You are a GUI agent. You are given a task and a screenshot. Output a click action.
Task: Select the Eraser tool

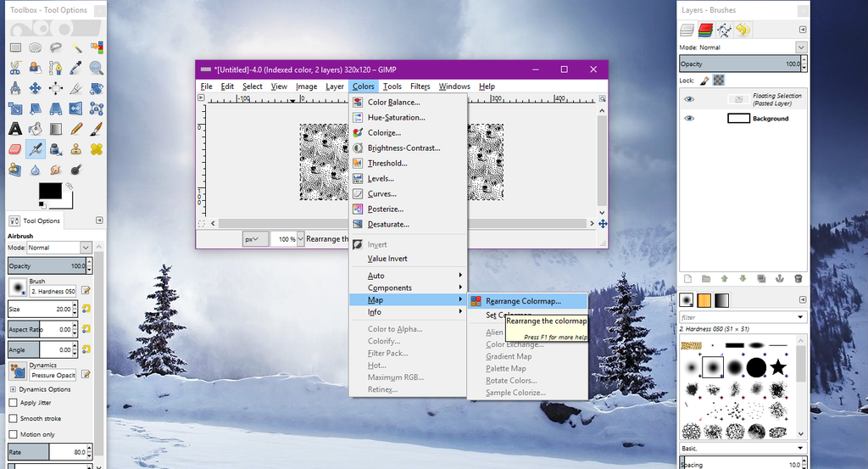click(x=15, y=149)
